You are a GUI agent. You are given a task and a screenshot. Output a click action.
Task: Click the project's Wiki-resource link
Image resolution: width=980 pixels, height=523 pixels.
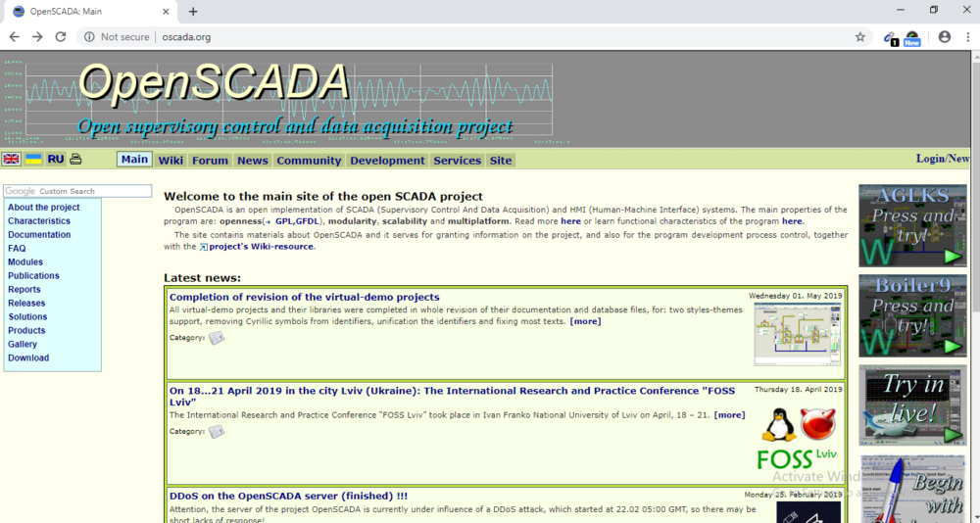[262, 246]
